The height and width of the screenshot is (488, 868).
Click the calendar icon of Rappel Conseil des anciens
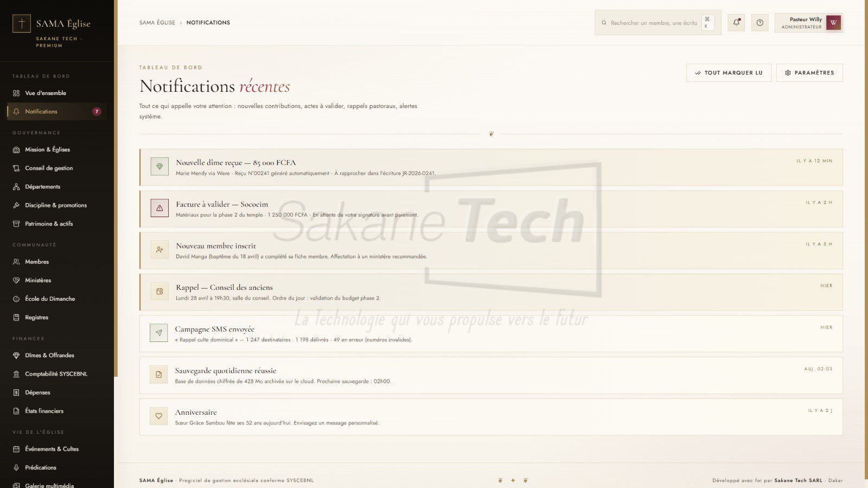coord(159,291)
